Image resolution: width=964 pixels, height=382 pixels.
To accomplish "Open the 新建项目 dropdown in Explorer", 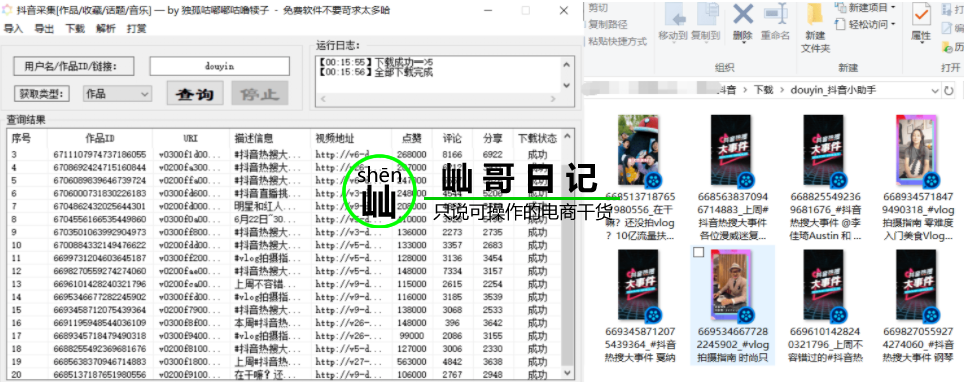I will click(x=893, y=7).
